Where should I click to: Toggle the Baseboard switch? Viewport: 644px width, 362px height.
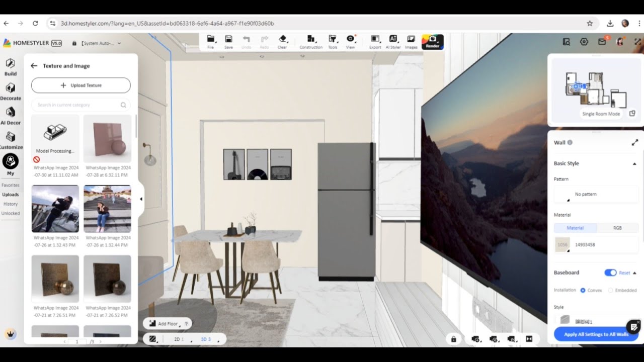(610, 273)
